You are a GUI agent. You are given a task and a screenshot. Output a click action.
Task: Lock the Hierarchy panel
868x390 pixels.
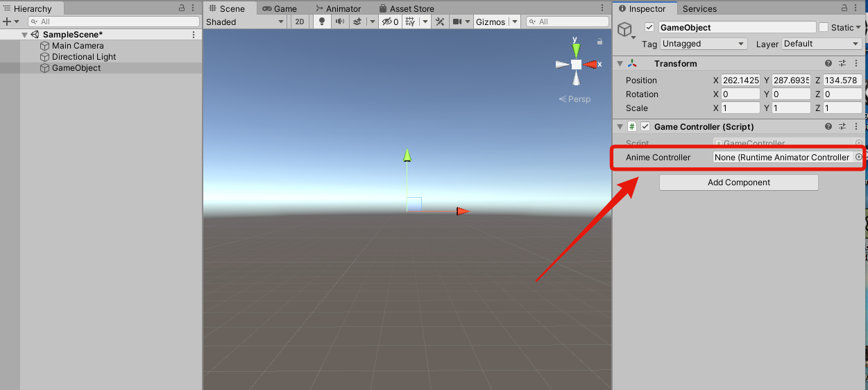pyautogui.click(x=182, y=8)
